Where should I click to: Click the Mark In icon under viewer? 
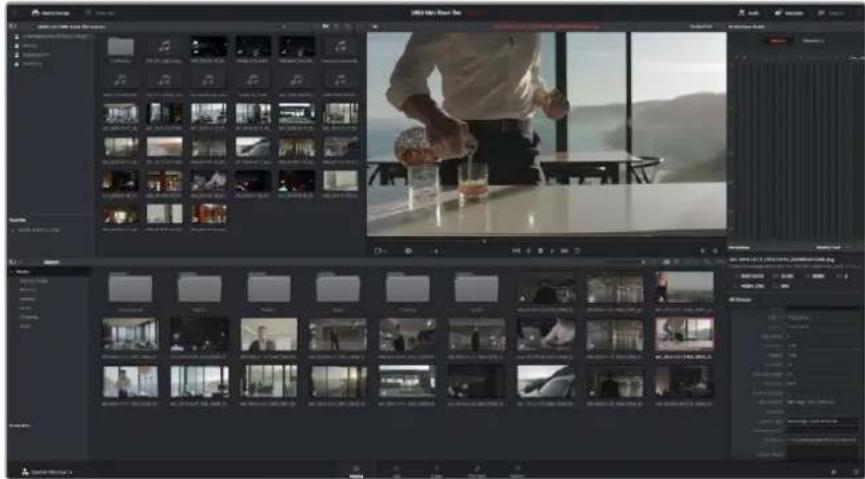click(x=703, y=251)
